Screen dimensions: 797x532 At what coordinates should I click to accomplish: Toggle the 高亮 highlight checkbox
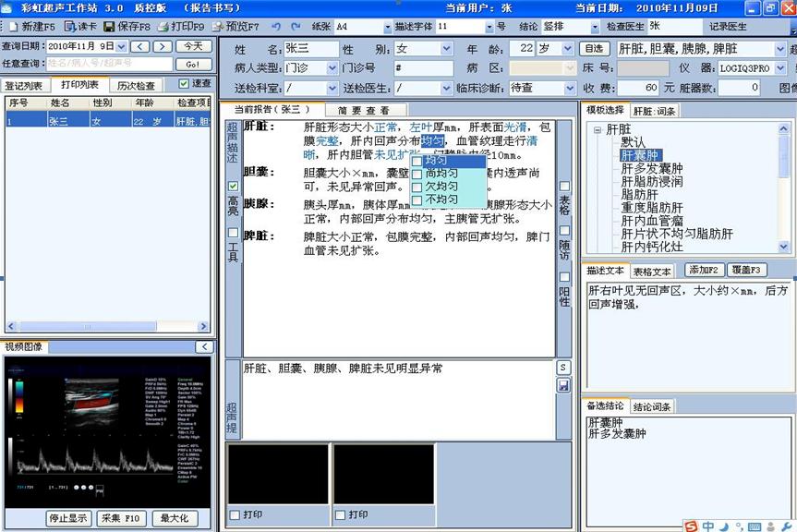233,186
